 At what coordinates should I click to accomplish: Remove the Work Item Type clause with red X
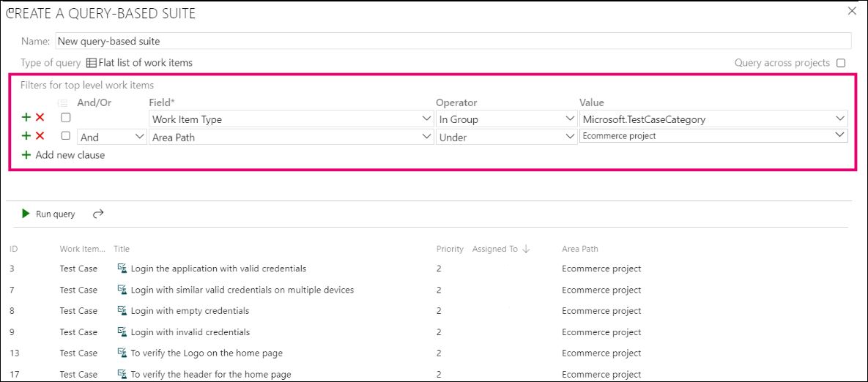[40, 117]
